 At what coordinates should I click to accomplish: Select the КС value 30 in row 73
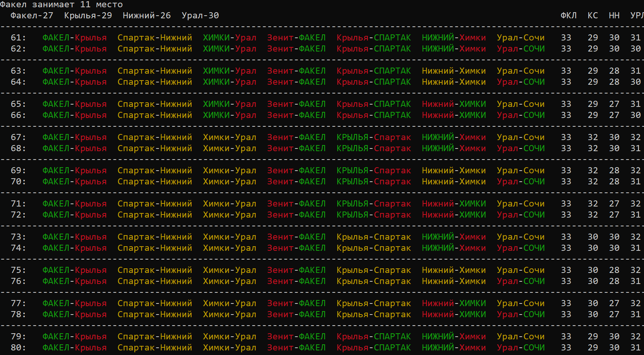593,237
